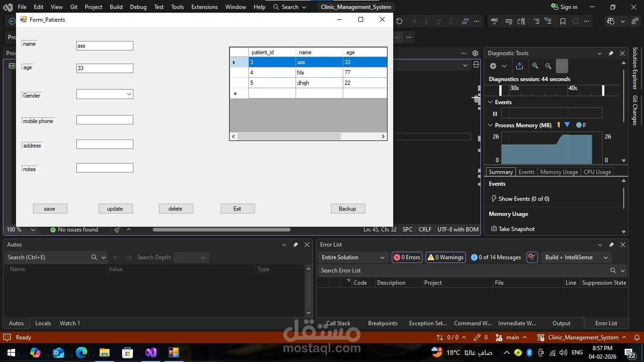Pin the Diagnostic Tools panel

(611, 53)
